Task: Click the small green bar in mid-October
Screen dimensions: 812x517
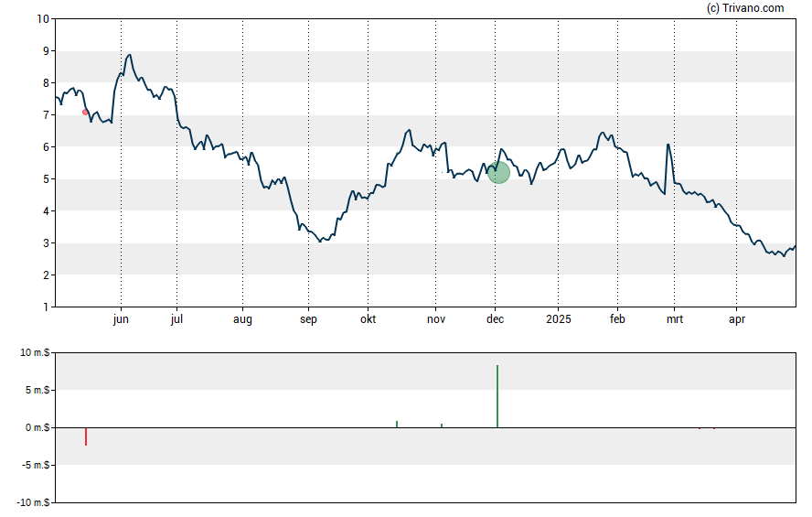Action: click(x=397, y=425)
